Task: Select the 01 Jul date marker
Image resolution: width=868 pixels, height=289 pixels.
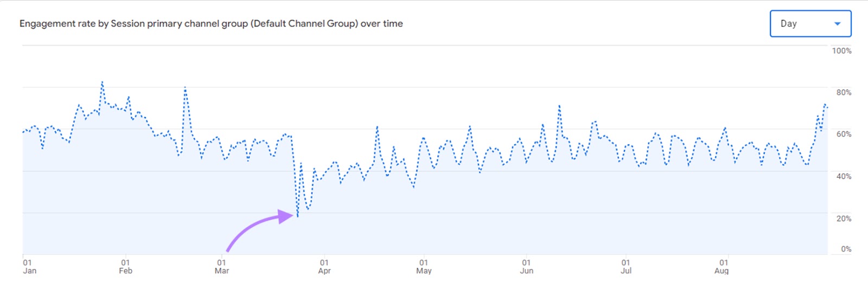Action: 626,267
